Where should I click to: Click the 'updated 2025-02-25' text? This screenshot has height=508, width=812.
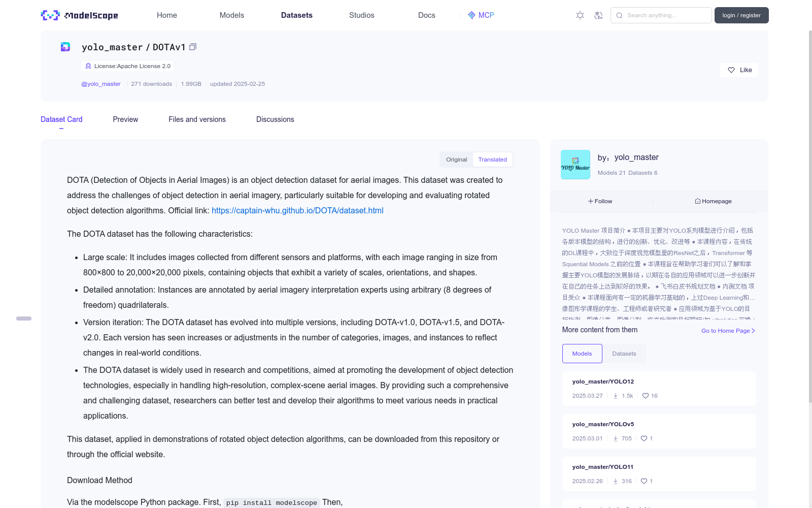tap(238, 84)
